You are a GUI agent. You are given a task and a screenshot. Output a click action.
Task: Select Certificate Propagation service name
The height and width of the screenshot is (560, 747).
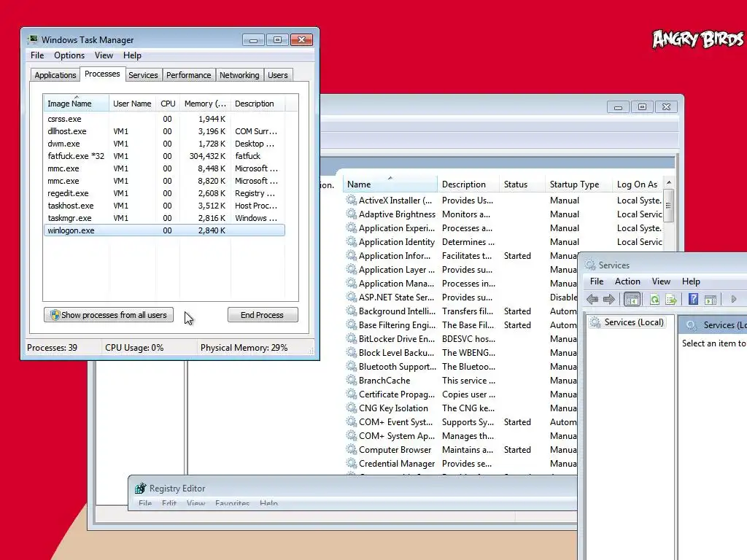pyautogui.click(x=396, y=394)
